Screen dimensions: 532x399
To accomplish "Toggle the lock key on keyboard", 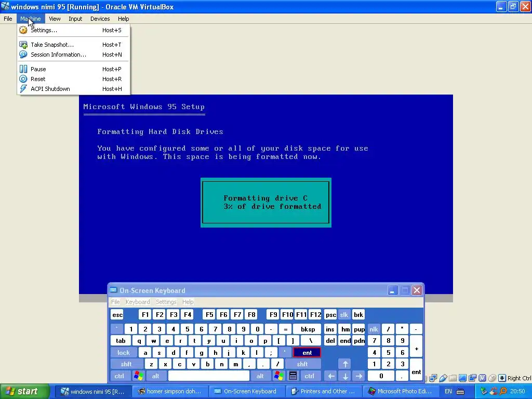I will pyautogui.click(x=124, y=353).
